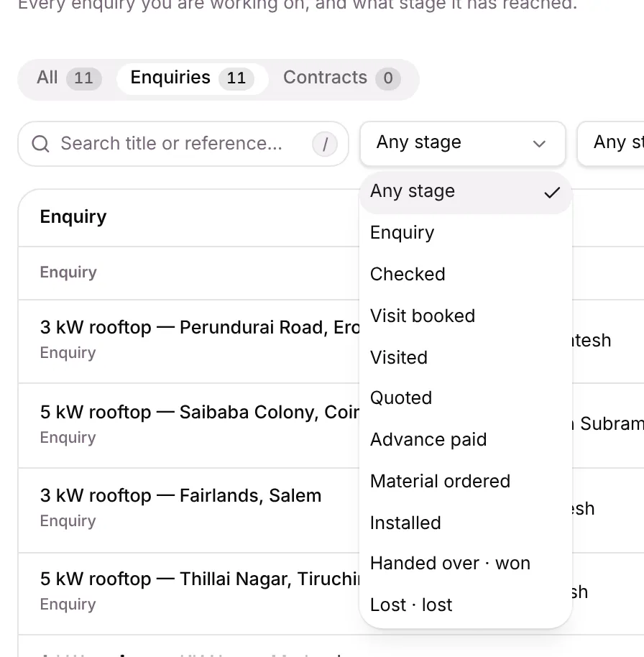
Task: Click the Enquiry group row label
Action: pos(68,272)
